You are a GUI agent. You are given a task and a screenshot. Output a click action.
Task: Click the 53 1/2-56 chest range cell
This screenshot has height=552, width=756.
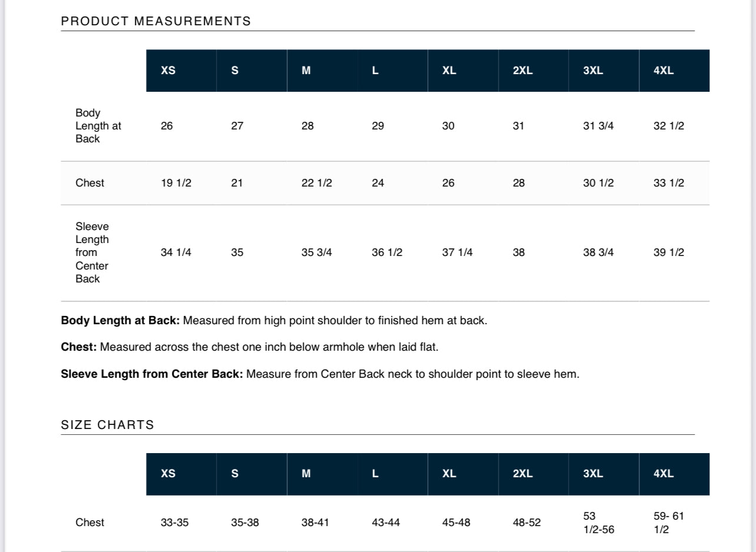[x=598, y=523]
